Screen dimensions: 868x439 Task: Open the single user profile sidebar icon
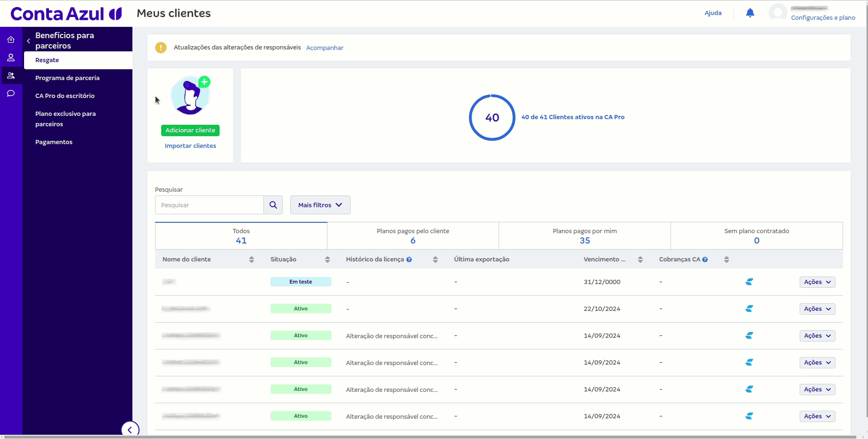coord(11,57)
